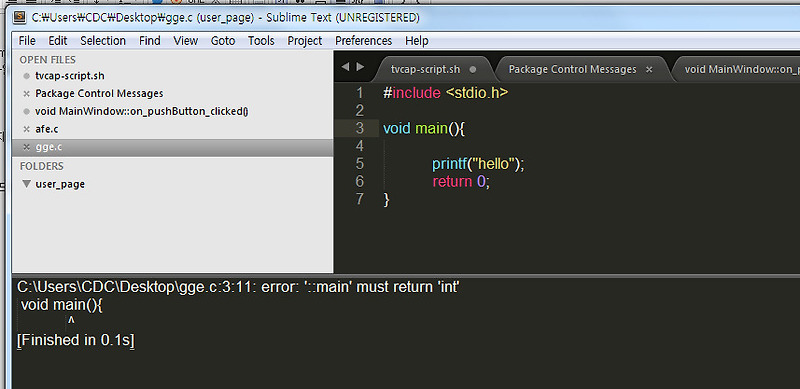Open the File menu
This screenshot has width=800, height=389.
[x=27, y=40]
